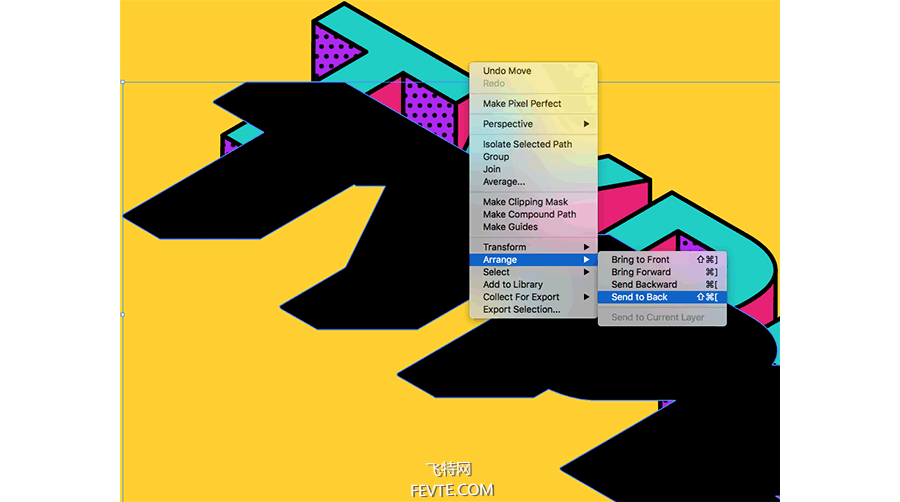Expand Collect For Export submenu
900x502 pixels.
(533, 297)
